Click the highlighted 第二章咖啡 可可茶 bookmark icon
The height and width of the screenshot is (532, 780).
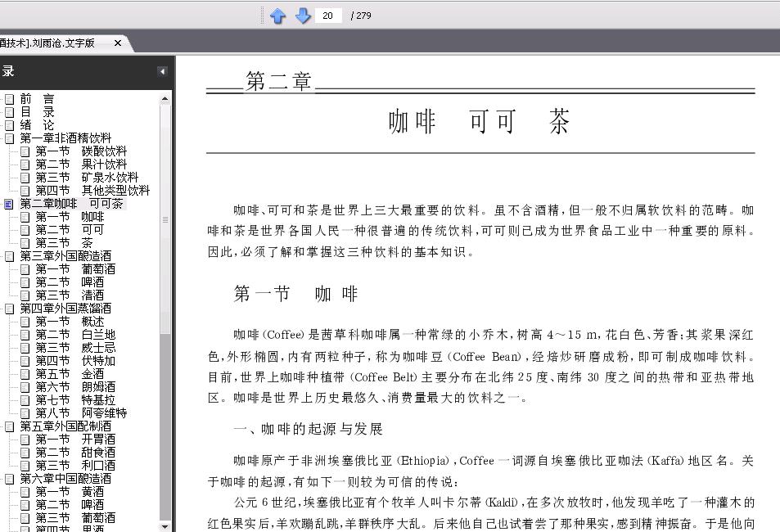(9, 204)
